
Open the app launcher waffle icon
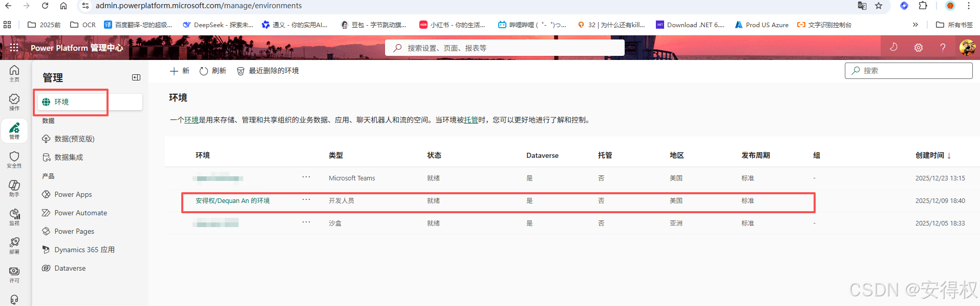(x=14, y=48)
